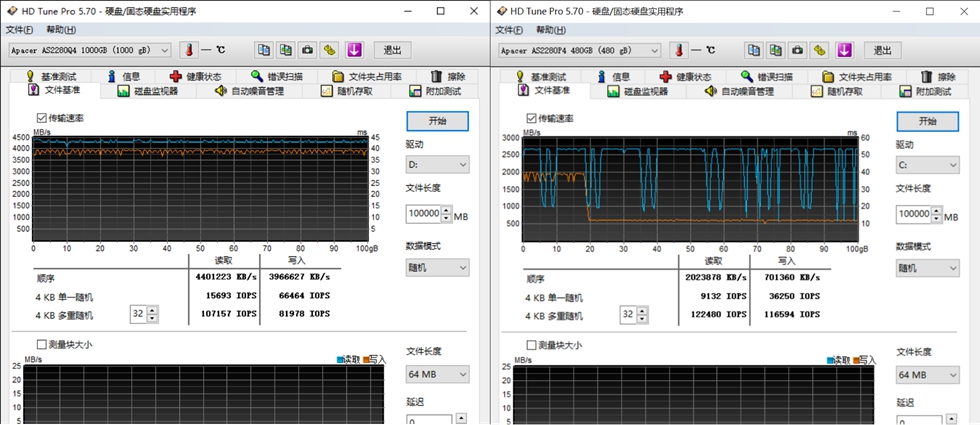Viewport: 980px width, 425px height.
Task: Click blue 读取 legend swatch in right window
Action: (x=830, y=360)
